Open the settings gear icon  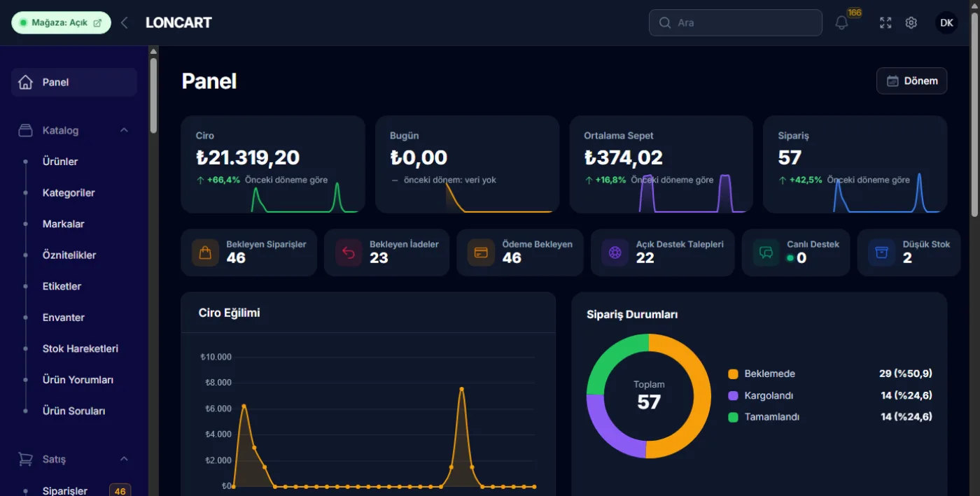[x=911, y=23]
